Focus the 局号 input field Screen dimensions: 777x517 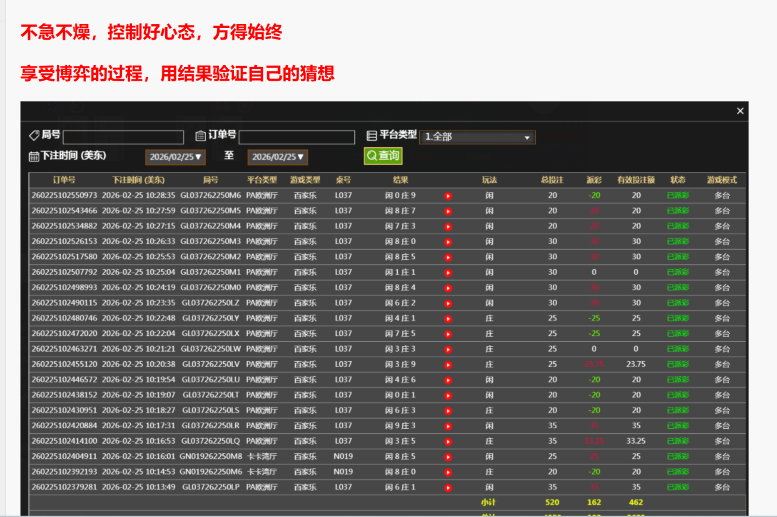click(x=123, y=137)
